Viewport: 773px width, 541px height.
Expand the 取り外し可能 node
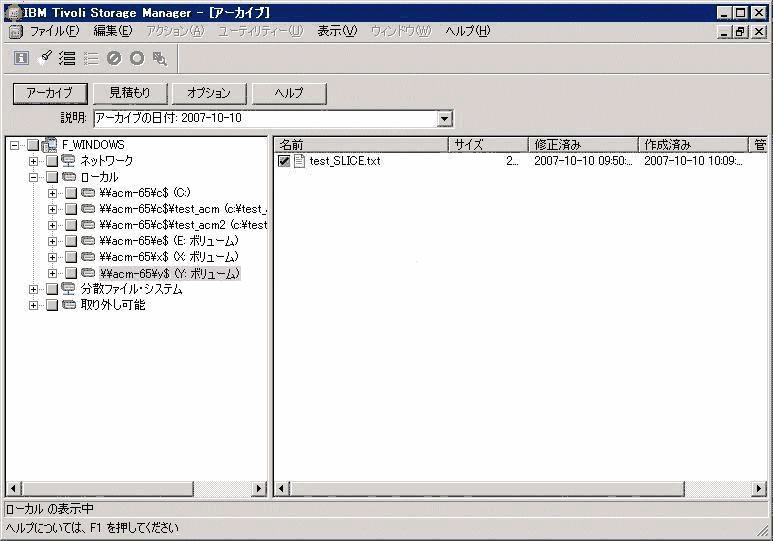pyautogui.click(x=33, y=305)
